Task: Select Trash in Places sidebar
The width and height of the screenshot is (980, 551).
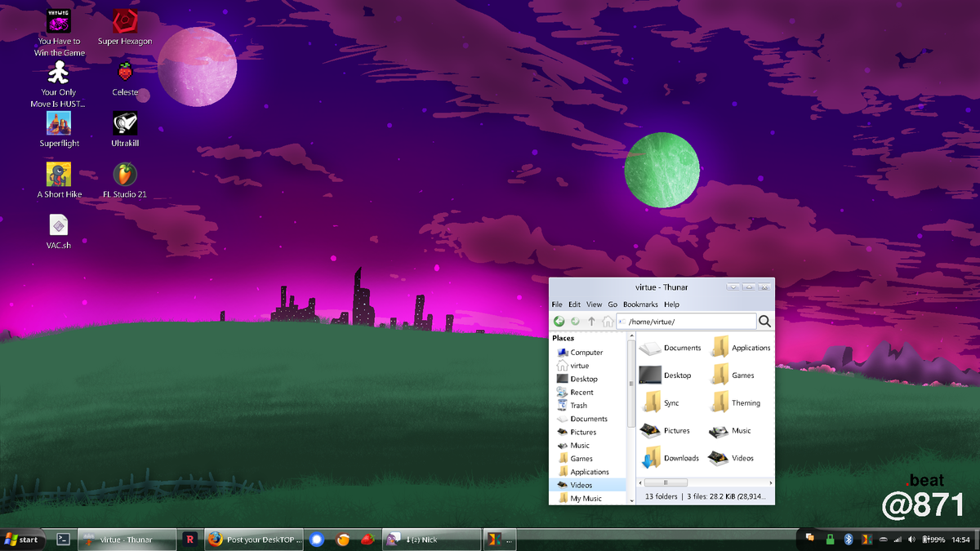Action: pyautogui.click(x=578, y=406)
